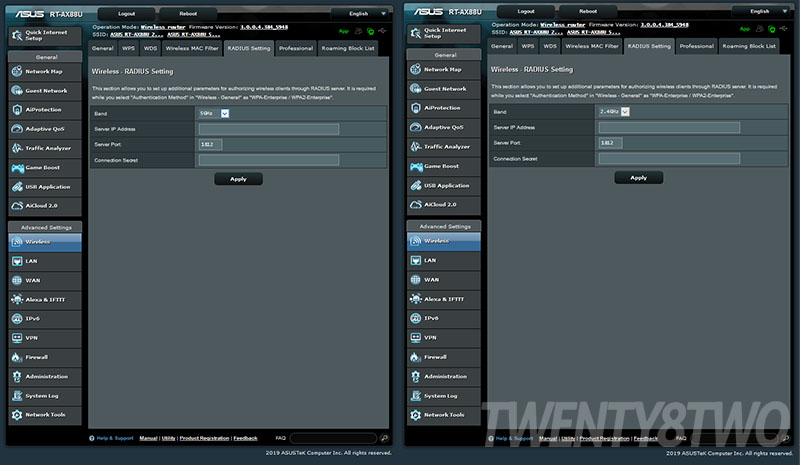
Task: Click Wireless router operation mode link, left window
Action: (163, 27)
